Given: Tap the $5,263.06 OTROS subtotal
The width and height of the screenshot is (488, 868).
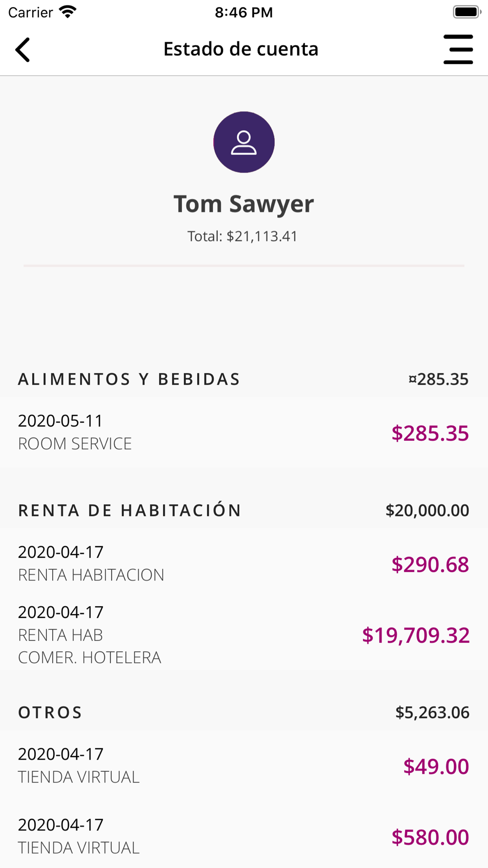Looking at the screenshot, I should click(432, 713).
